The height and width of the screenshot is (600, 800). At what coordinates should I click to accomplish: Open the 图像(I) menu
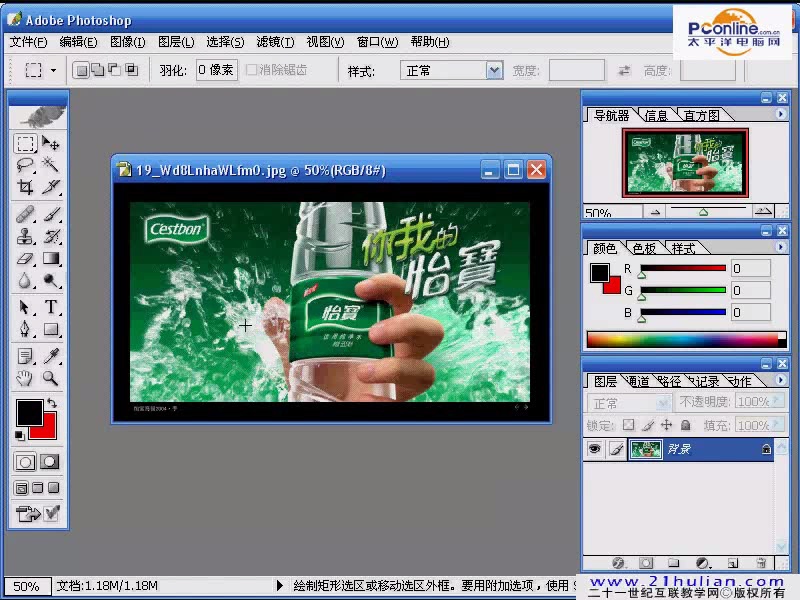128,42
